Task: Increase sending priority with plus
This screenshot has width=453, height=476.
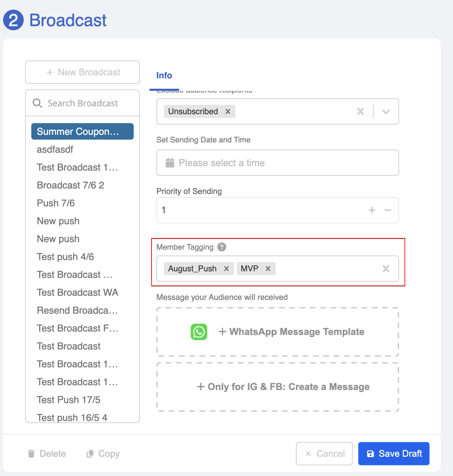Action: (x=372, y=210)
